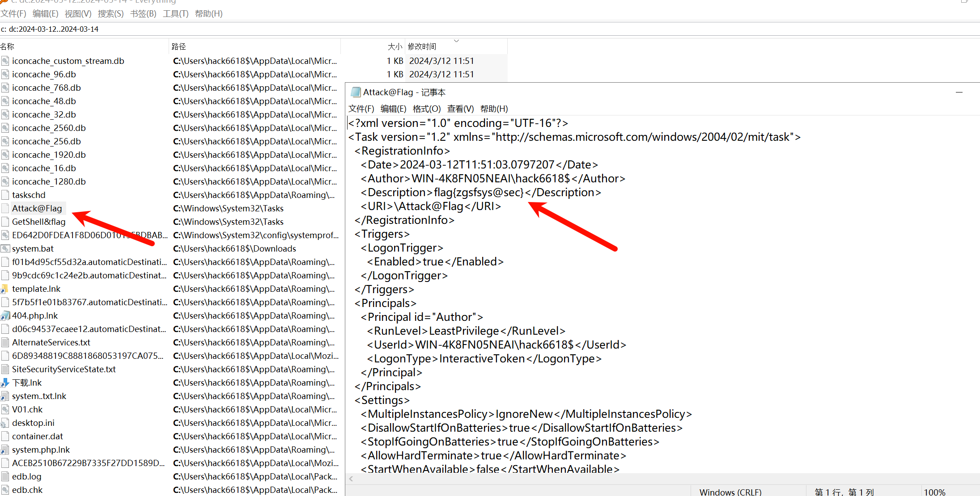Click the iconcache_custom_stream.db file icon
980x496 pixels.
[x=5, y=61]
